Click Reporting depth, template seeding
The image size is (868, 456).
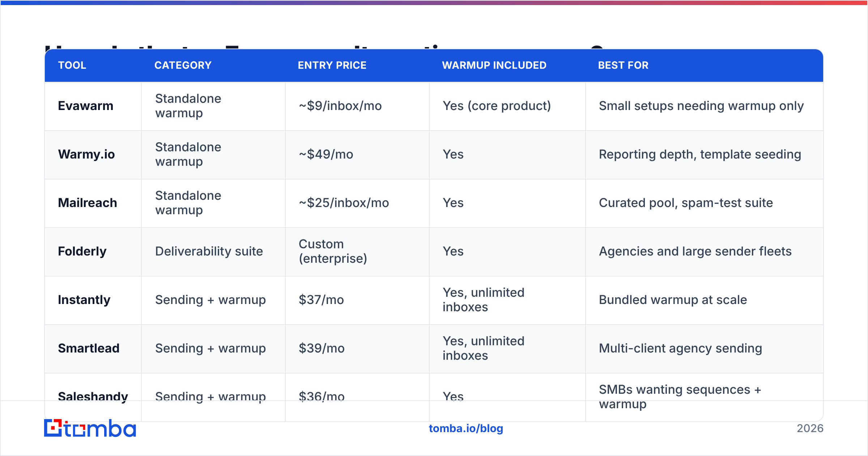[x=700, y=154]
